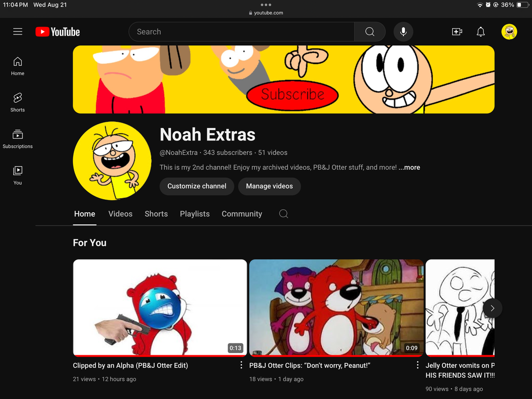
Task: Click the red Subscribe banner graphic
Action: (293, 95)
